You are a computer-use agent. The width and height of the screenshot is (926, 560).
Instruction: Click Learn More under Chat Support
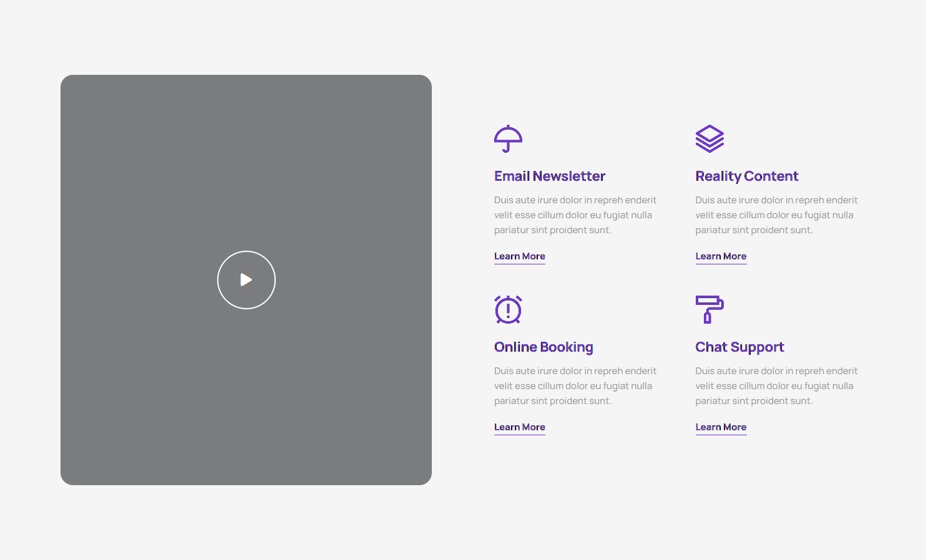click(721, 427)
